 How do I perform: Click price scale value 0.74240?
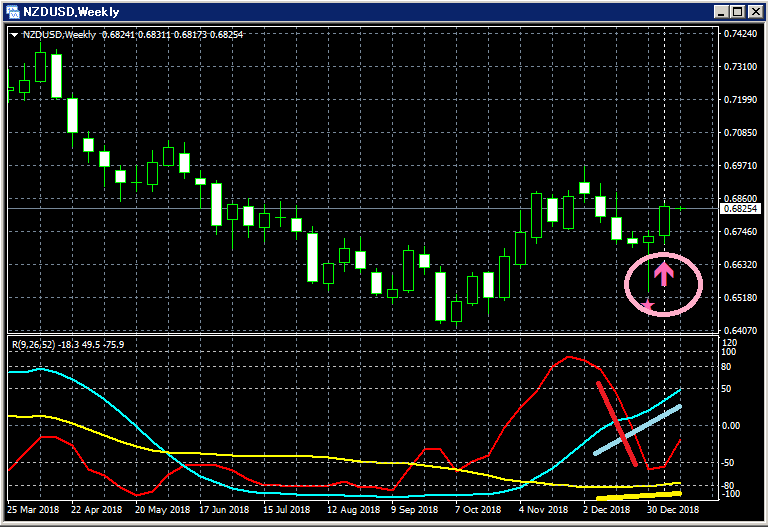[740, 33]
